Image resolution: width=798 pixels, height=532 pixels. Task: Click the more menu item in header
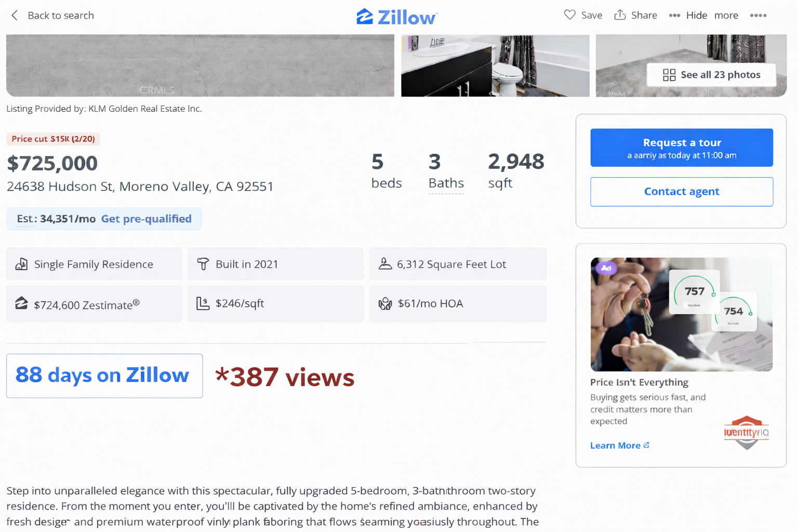[726, 16]
